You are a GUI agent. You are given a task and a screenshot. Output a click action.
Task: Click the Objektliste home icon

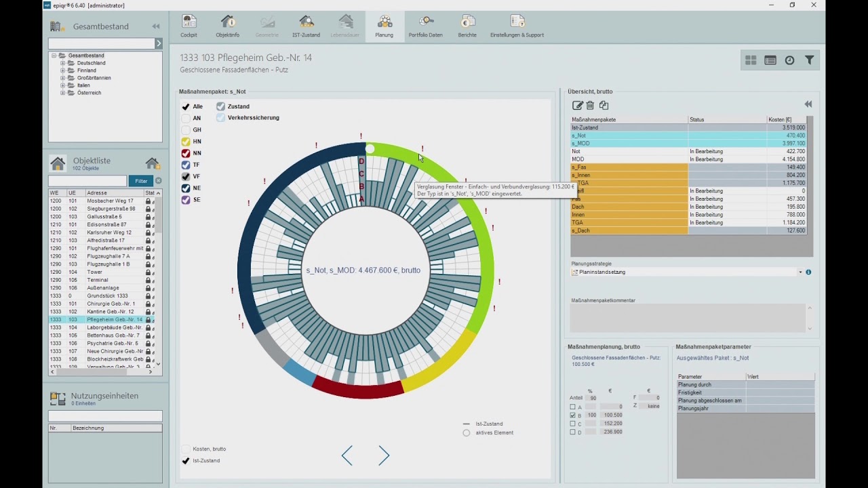tap(58, 163)
